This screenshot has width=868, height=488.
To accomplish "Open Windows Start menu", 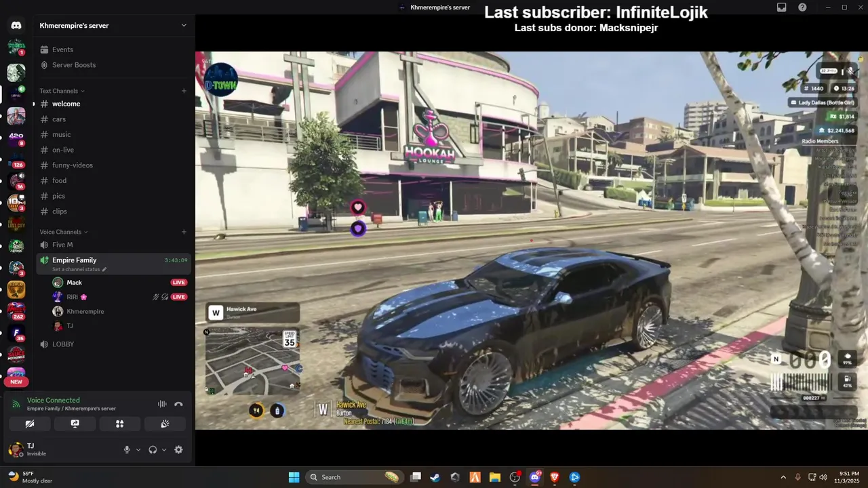I will (x=294, y=477).
